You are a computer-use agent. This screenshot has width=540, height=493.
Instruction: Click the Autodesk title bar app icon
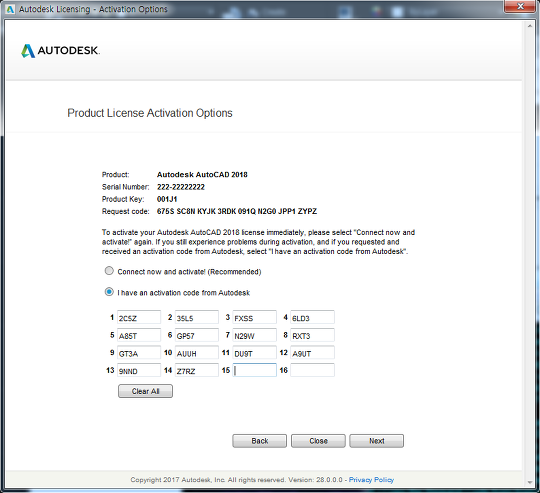(x=10, y=9)
